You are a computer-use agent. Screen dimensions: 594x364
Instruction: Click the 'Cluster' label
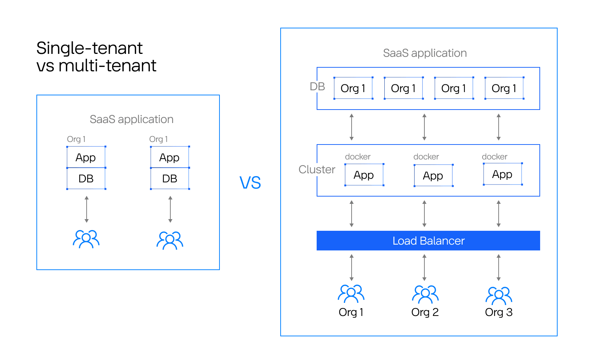tap(317, 169)
